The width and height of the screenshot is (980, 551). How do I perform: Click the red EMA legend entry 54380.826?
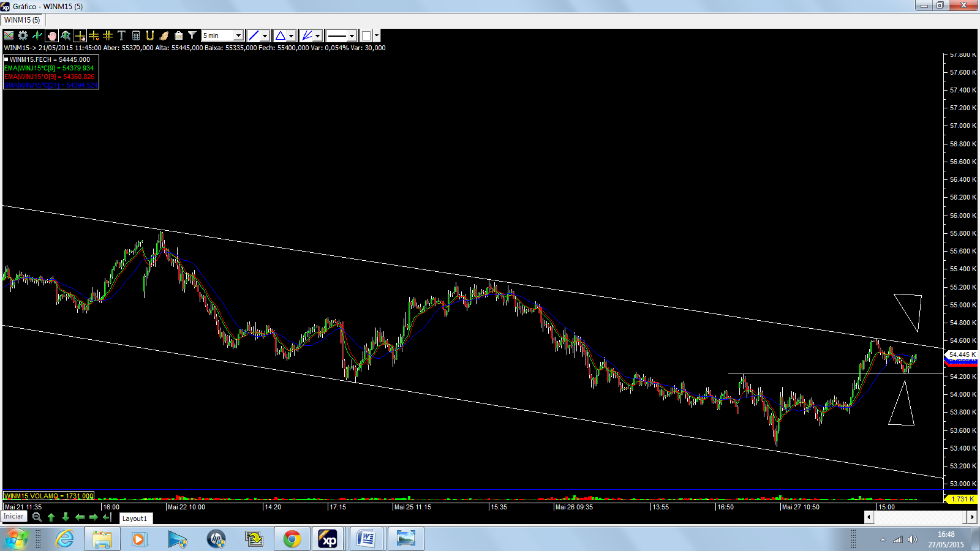point(49,77)
